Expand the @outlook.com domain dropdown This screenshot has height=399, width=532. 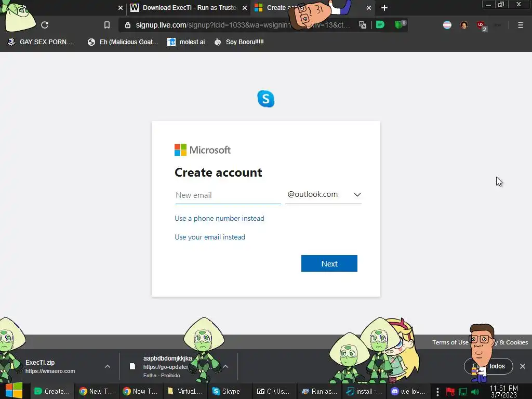click(x=323, y=195)
